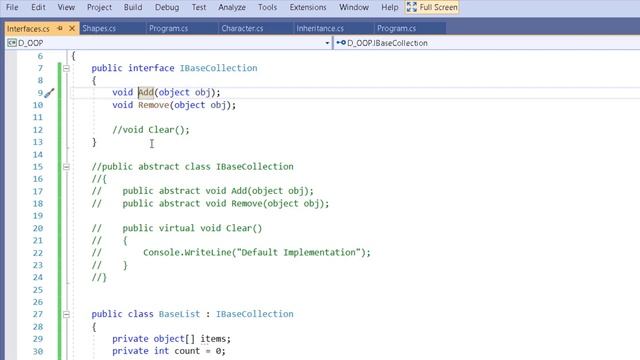Click the count variable on line 30

[187, 351]
